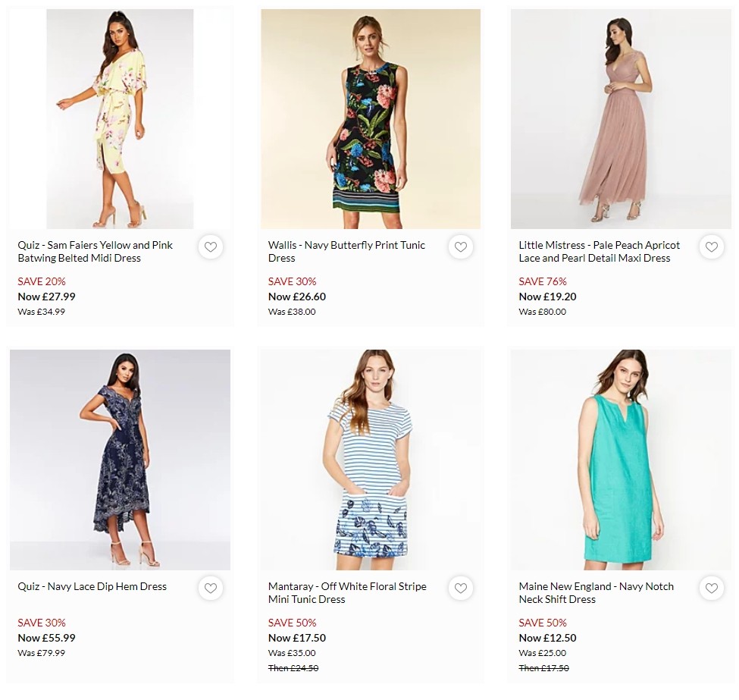Click the Little Mistress Pale Peach maxi dress title
This screenshot has height=700, width=739.
click(598, 251)
